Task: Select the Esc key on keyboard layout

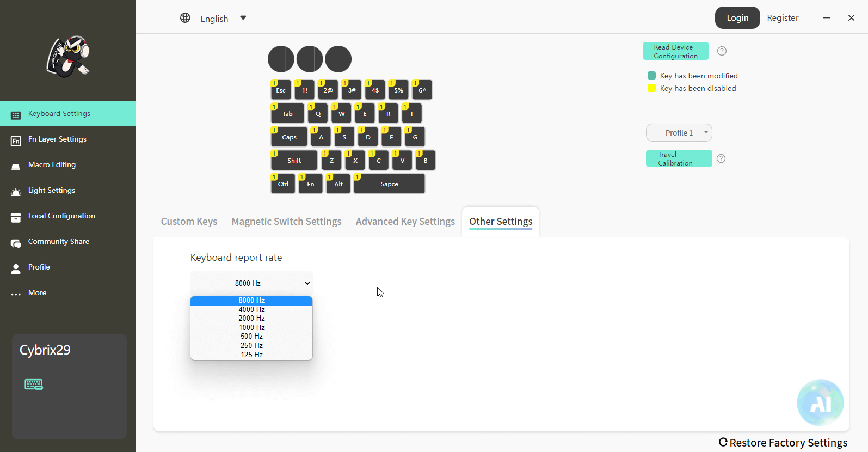Action: [281, 90]
